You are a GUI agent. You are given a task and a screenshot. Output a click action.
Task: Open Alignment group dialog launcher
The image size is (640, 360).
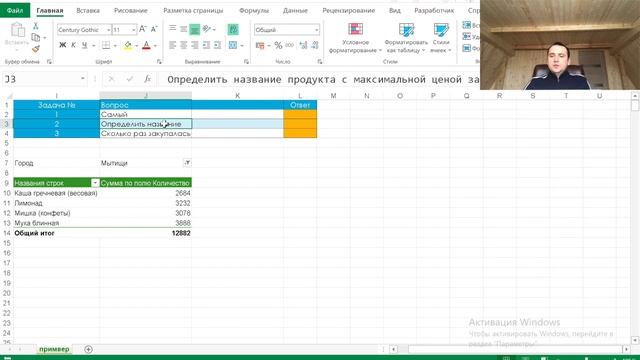point(246,62)
